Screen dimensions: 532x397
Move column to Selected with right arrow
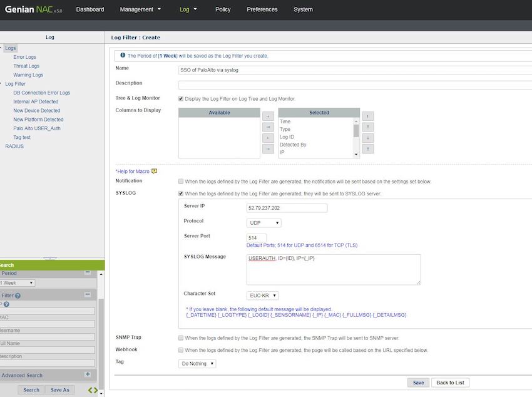268,116
